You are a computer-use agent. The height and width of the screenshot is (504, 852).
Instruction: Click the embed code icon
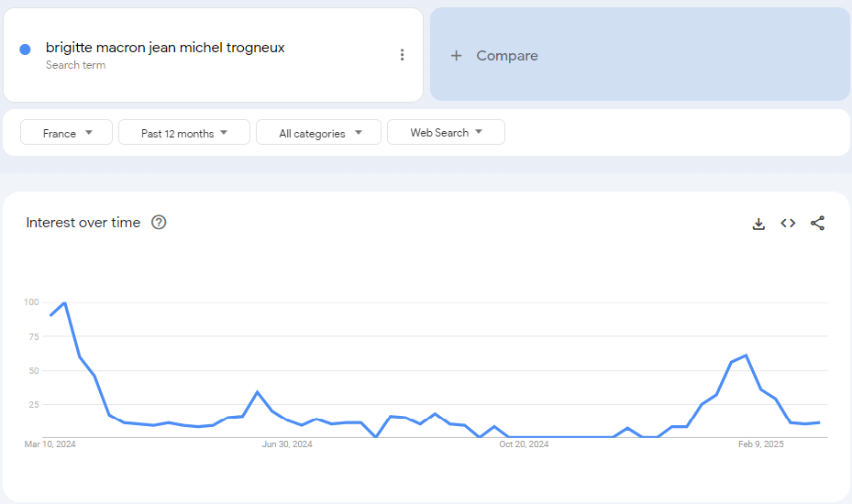coord(788,224)
